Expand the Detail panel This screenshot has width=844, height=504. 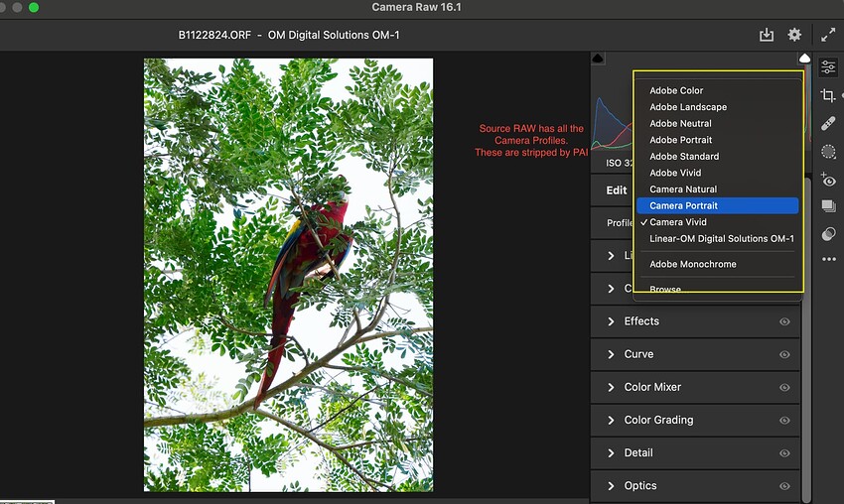(611, 453)
